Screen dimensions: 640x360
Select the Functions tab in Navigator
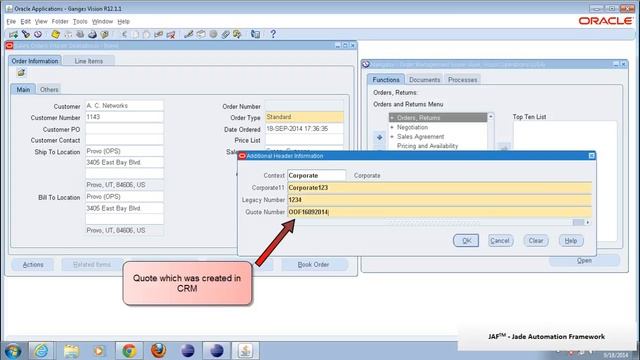pyautogui.click(x=386, y=80)
